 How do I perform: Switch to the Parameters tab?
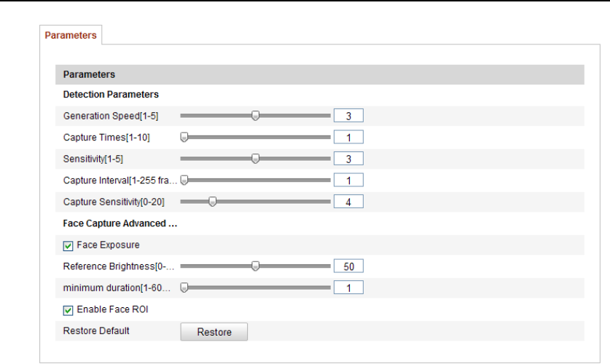click(x=71, y=36)
